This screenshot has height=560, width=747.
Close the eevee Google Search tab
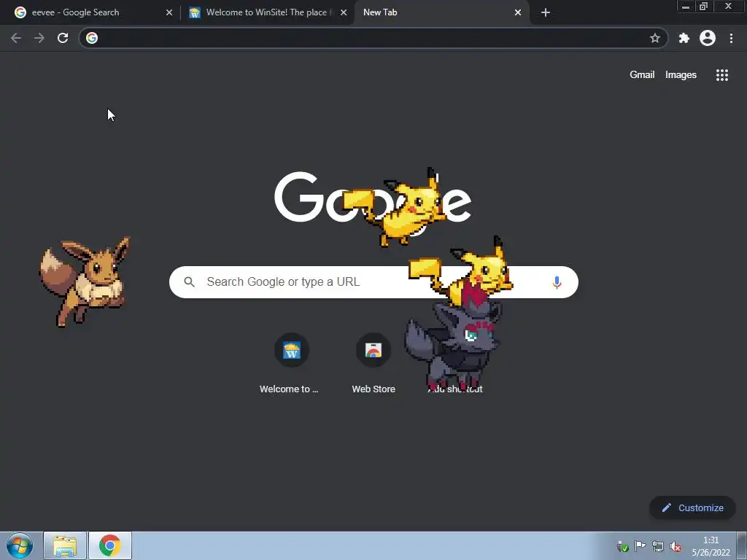click(169, 12)
